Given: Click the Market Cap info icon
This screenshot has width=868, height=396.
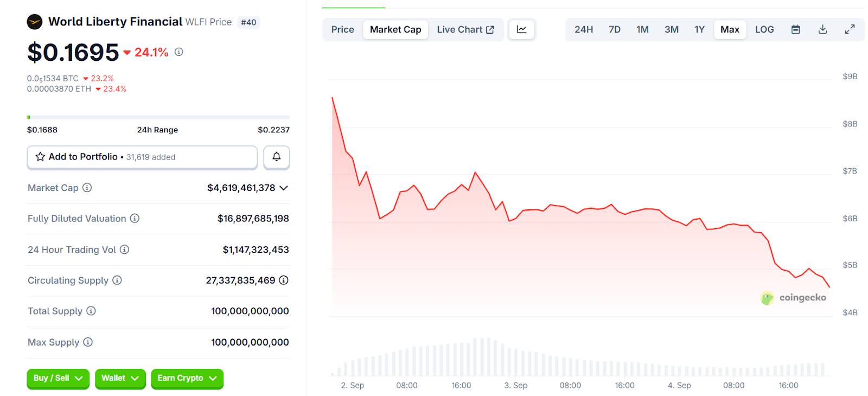Looking at the screenshot, I should coord(87,188).
